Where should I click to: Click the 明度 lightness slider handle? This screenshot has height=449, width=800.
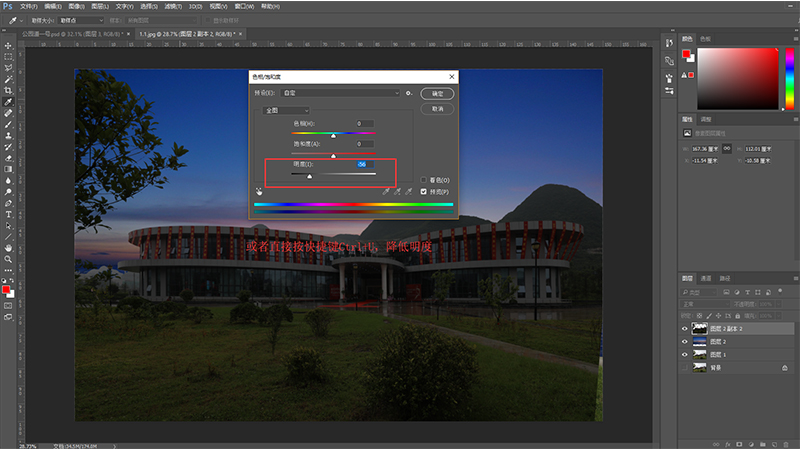click(309, 175)
